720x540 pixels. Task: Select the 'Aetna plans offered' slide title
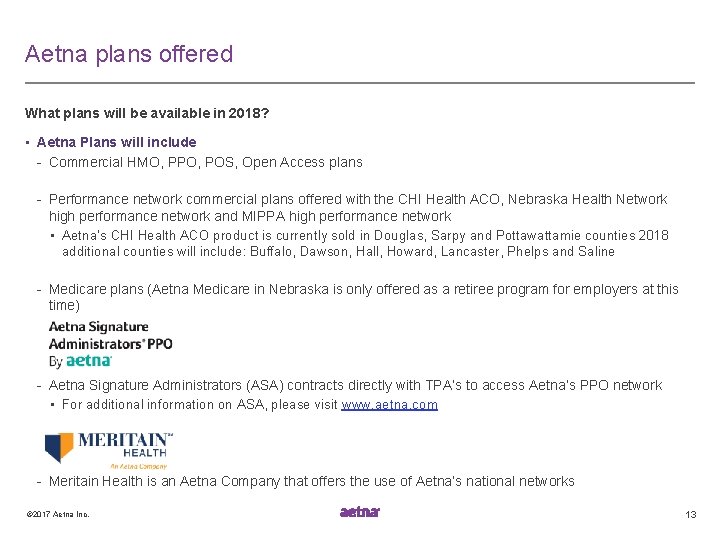click(x=129, y=54)
